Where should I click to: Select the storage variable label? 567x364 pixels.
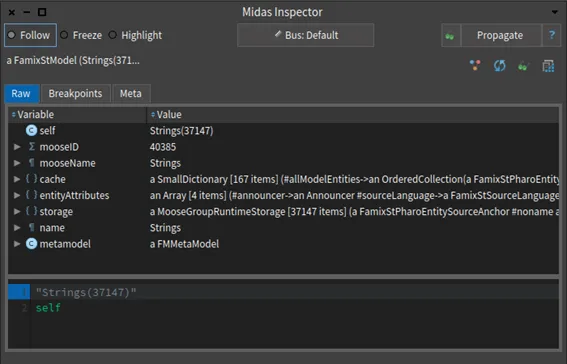56,212
